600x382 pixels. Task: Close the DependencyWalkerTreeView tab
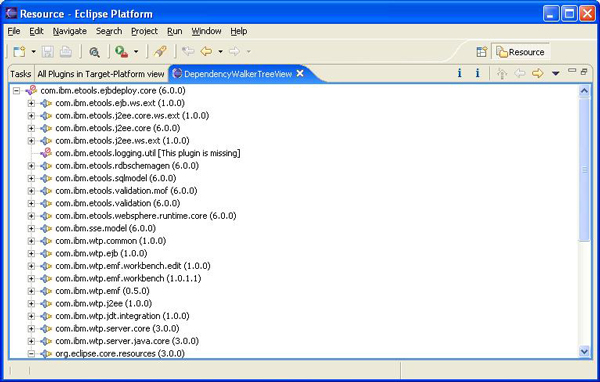(300, 73)
